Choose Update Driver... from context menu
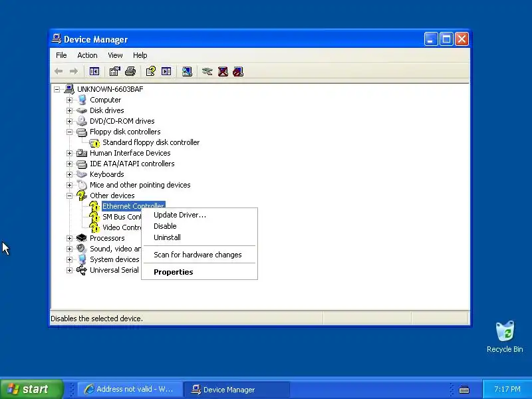This screenshot has width=532, height=399. (199, 215)
